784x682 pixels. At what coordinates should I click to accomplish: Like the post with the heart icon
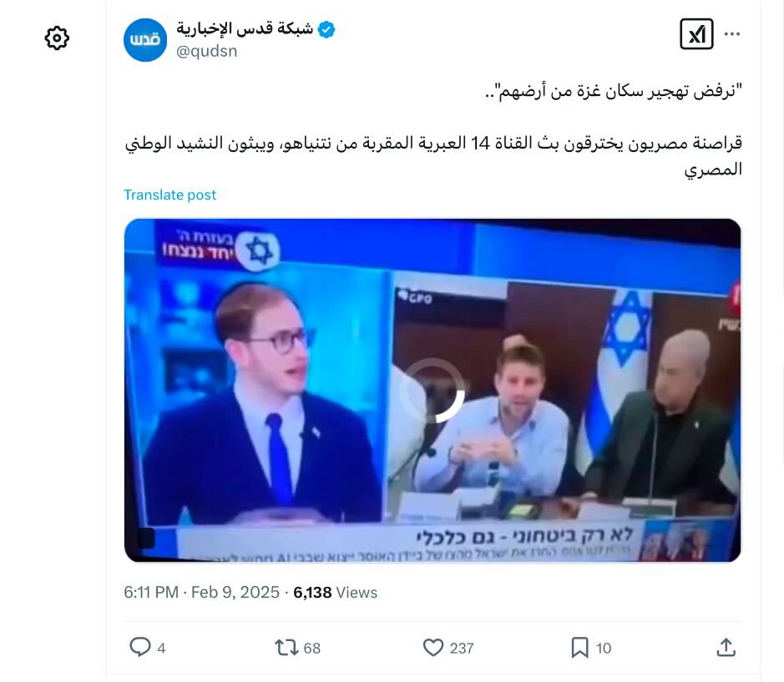coord(433,648)
